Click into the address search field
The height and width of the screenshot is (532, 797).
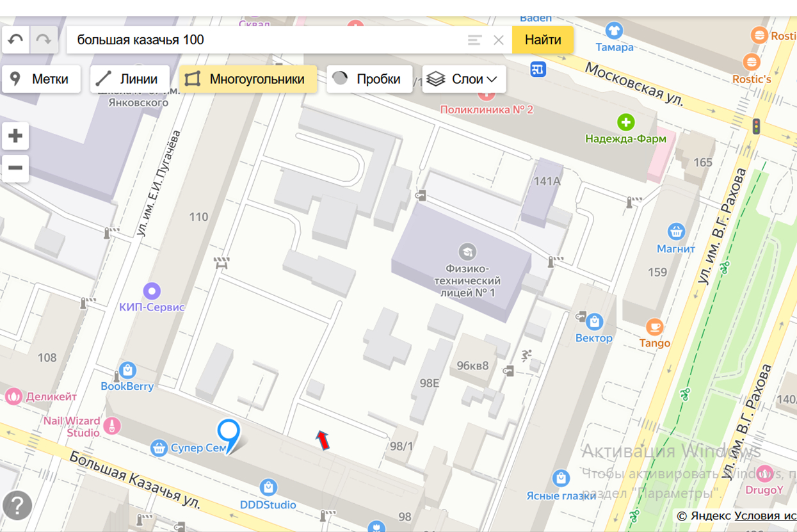tap(269, 40)
